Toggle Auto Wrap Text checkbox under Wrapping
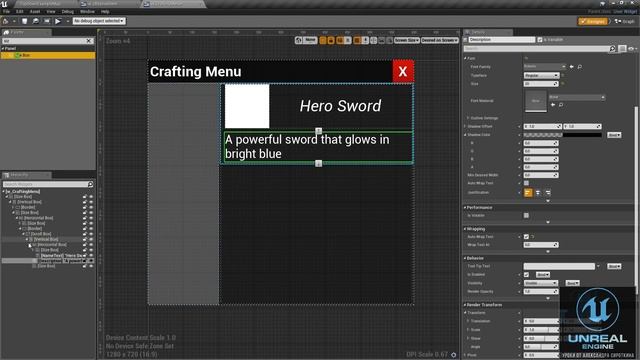This screenshot has height=360, width=640. (x=526, y=236)
